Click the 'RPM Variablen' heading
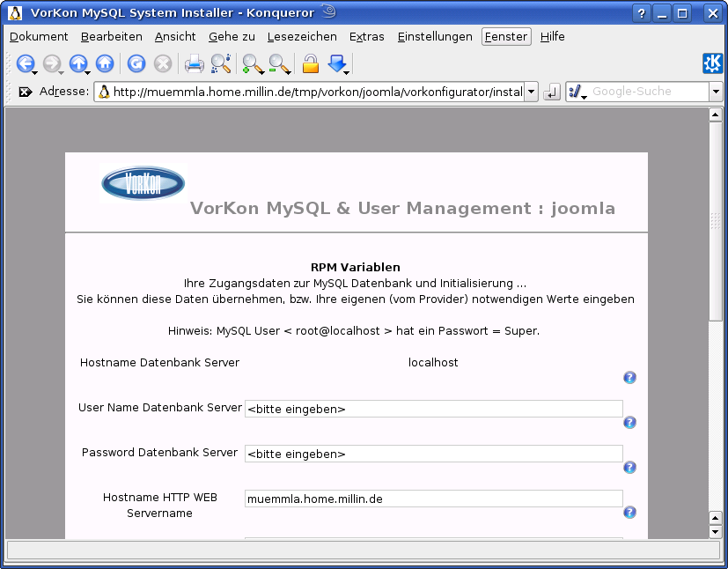 click(x=355, y=268)
